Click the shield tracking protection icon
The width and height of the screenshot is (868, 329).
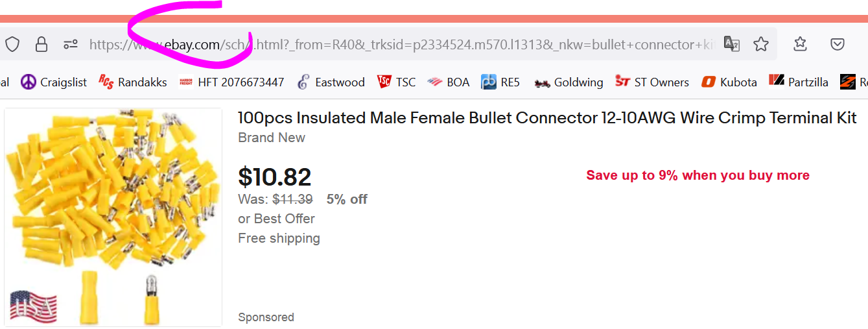(x=12, y=44)
